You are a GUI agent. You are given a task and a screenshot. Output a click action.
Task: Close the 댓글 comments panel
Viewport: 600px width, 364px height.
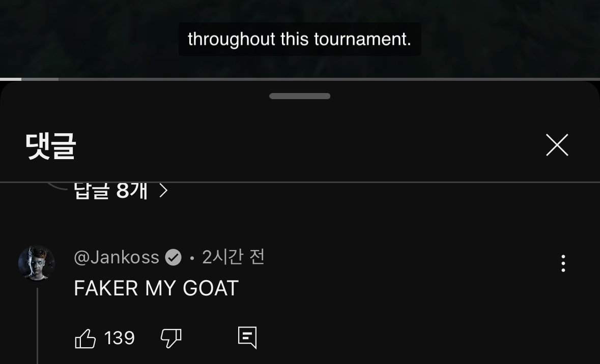(x=557, y=145)
